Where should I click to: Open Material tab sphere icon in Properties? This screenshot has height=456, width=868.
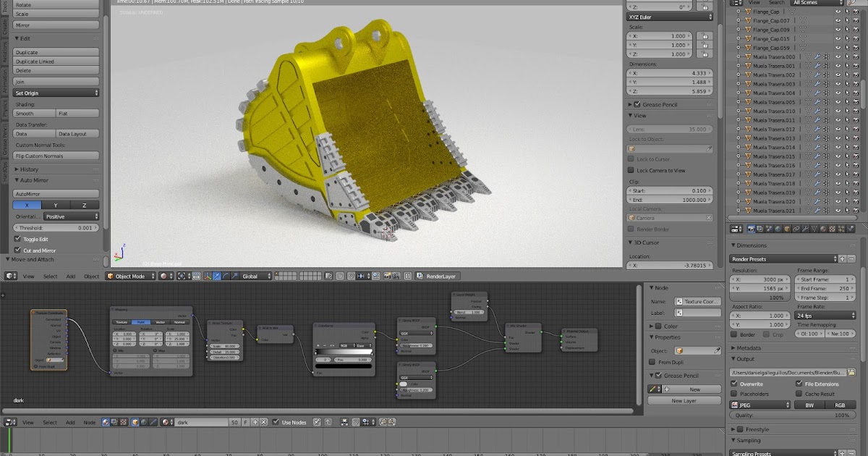[x=823, y=229]
